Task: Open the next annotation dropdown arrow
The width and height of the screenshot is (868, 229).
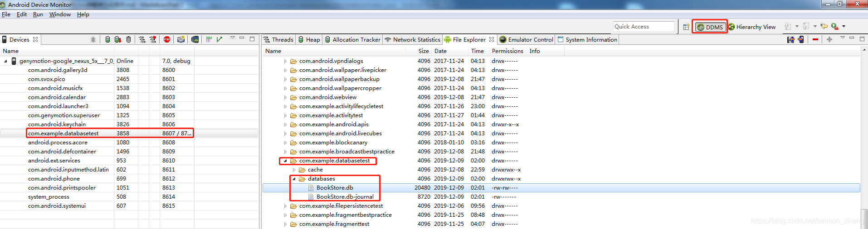Action: coord(797,26)
